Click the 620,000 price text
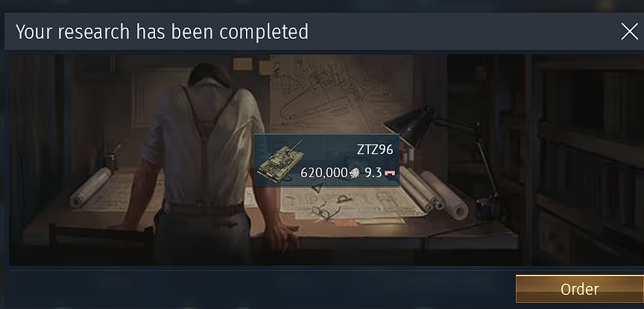This screenshot has height=309, width=644. click(x=324, y=173)
